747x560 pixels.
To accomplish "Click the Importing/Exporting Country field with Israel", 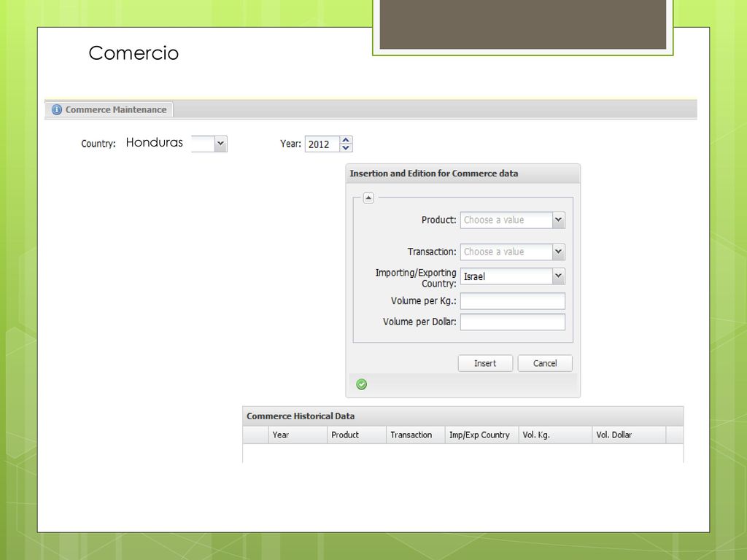I will coord(506,276).
